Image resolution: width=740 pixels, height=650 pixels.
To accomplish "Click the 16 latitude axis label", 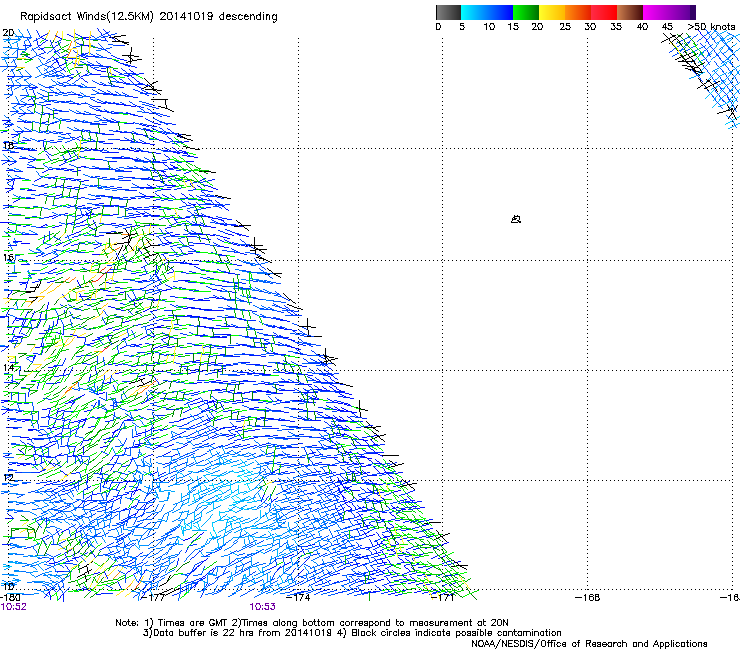I will (8, 257).
